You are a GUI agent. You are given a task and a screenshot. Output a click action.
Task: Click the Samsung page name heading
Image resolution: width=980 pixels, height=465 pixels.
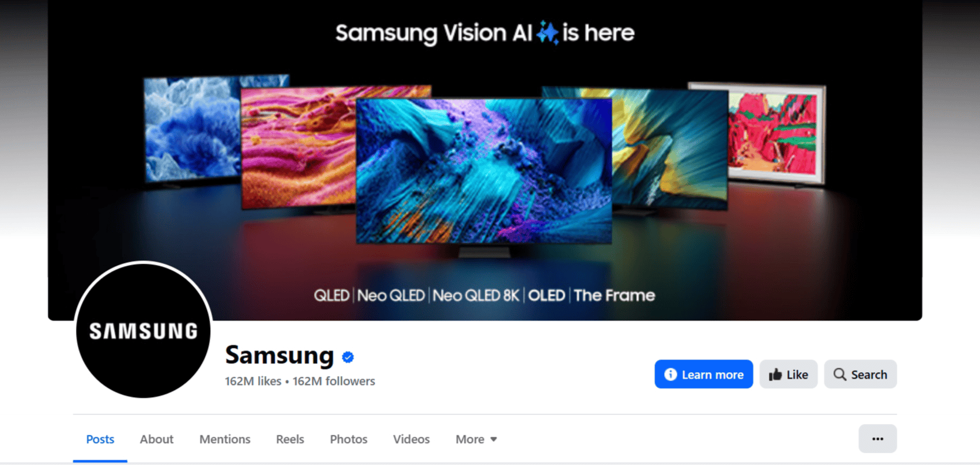pyautogui.click(x=279, y=356)
